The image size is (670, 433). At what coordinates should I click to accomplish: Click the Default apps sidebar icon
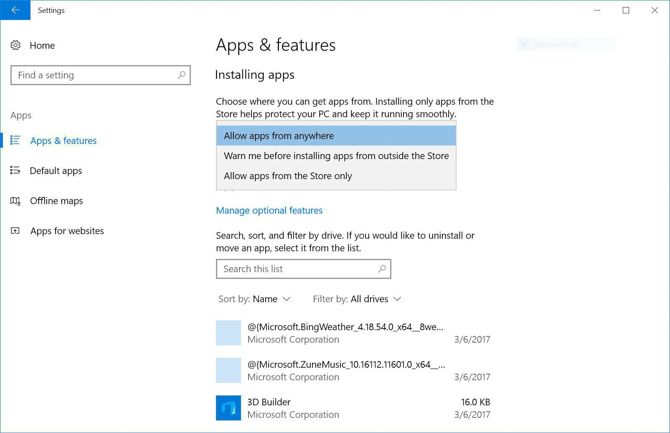(x=15, y=171)
